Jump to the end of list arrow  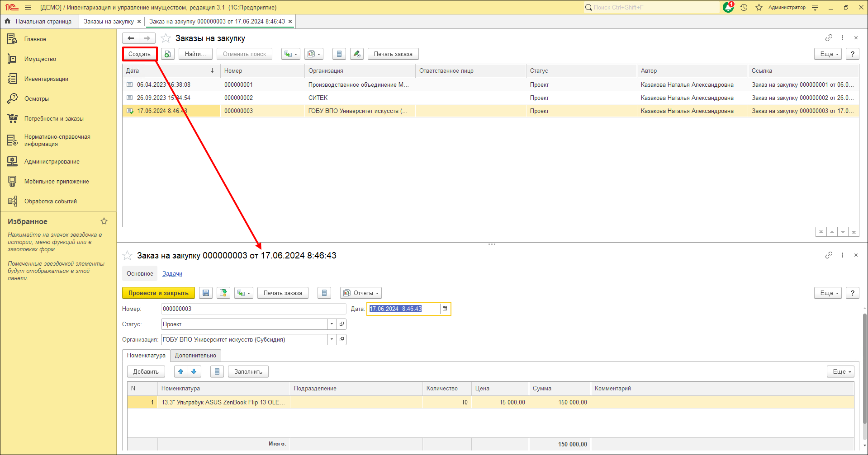(854, 232)
